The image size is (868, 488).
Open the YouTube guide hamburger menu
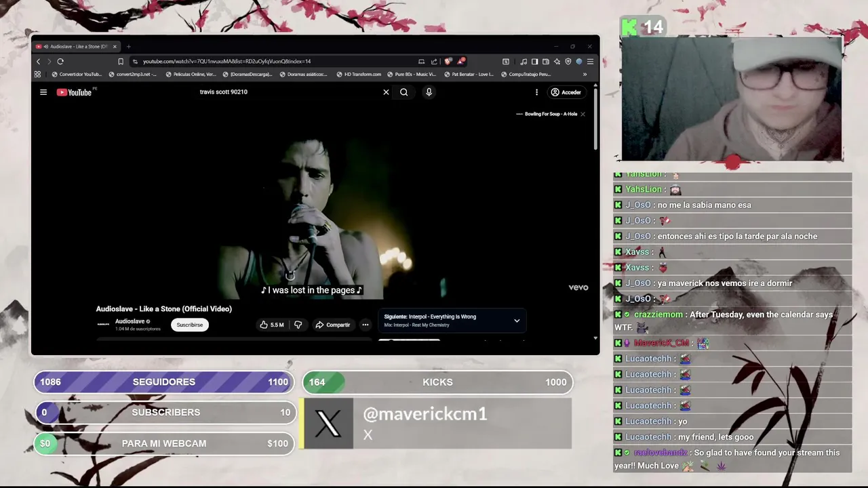(x=43, y=92)
